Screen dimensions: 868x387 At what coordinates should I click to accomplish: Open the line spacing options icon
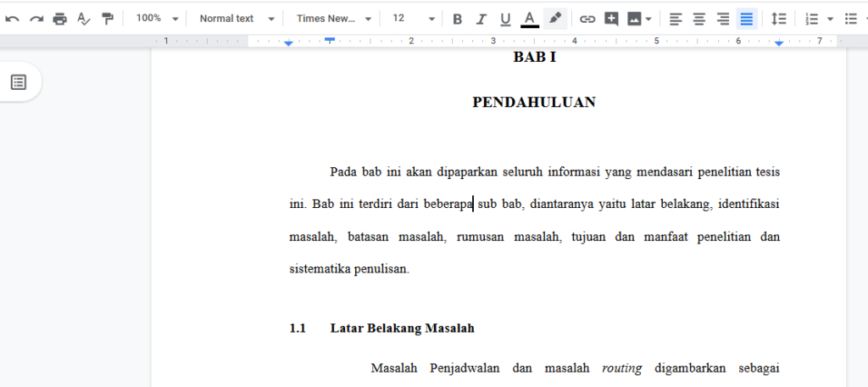[x=778, y=19]
